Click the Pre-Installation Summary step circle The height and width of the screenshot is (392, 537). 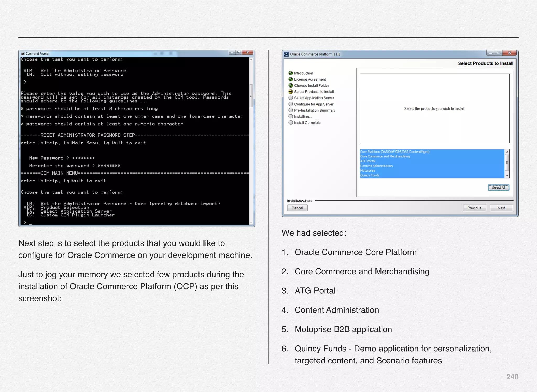291,110
